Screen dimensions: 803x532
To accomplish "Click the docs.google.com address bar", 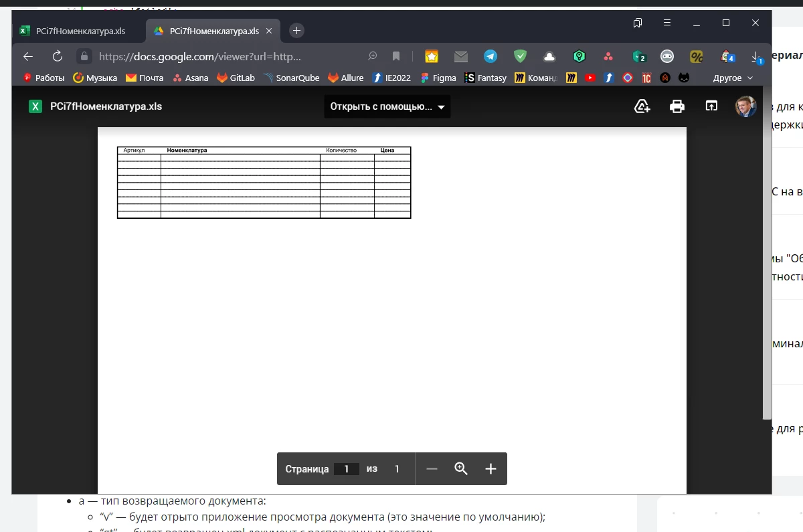I will (x=201, y=57).
